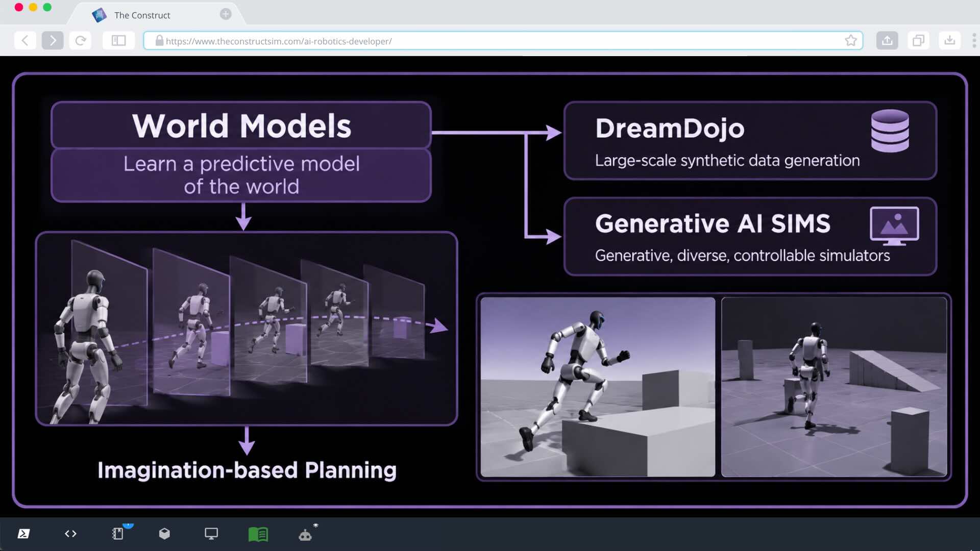Click Imagination-based Planning label
980x551 pixels.
coord(247,470)
